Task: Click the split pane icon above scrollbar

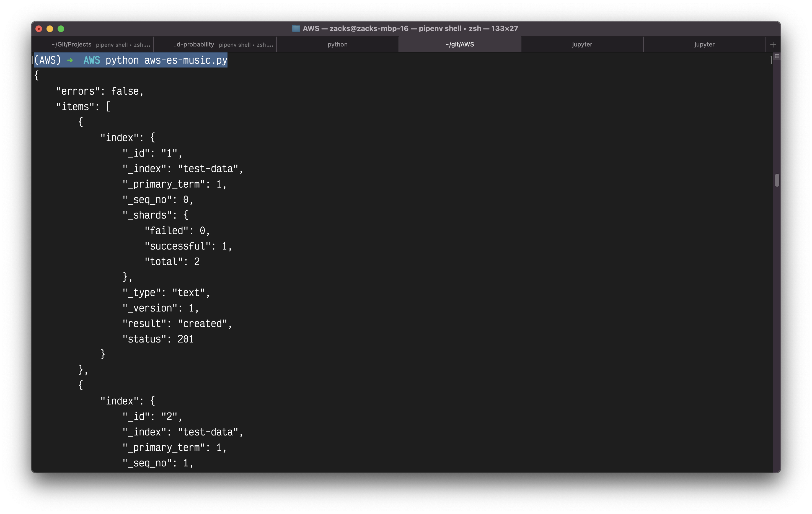Action: [x=777, y=56]
